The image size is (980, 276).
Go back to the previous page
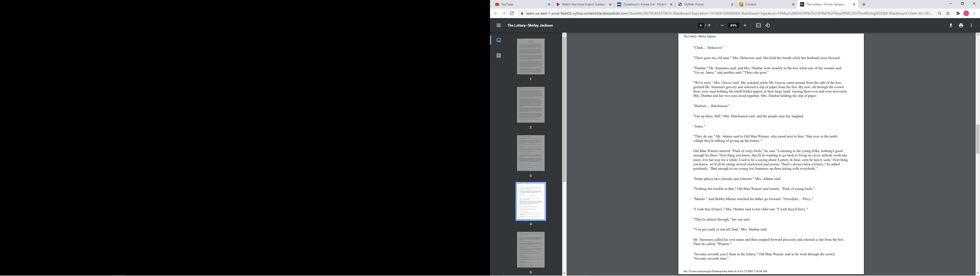[495, 13]
